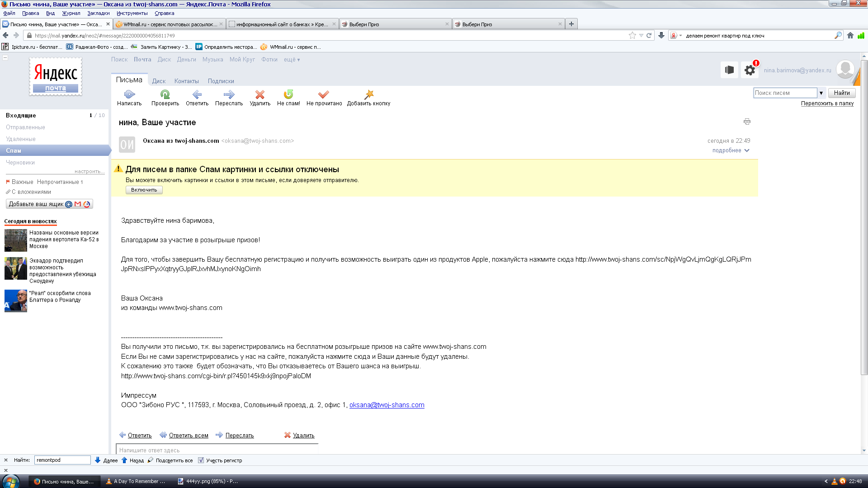Expand подробнее message details
The width and height of the screenshot is (868, 488).
(731, 150)
